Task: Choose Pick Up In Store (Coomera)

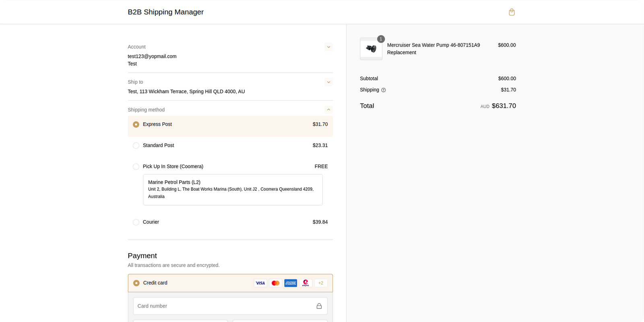Action: (x=136, y=167)
